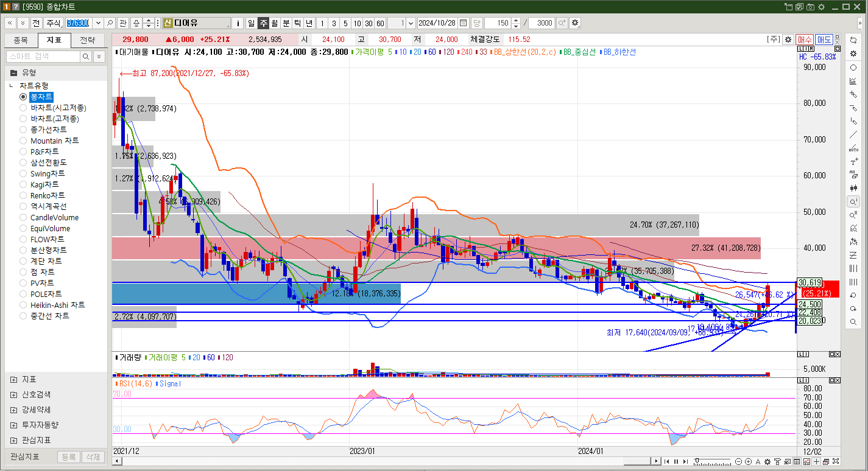Open the tick interval value dropdown
Screen dimensions: 868x471
click(411, 23)
